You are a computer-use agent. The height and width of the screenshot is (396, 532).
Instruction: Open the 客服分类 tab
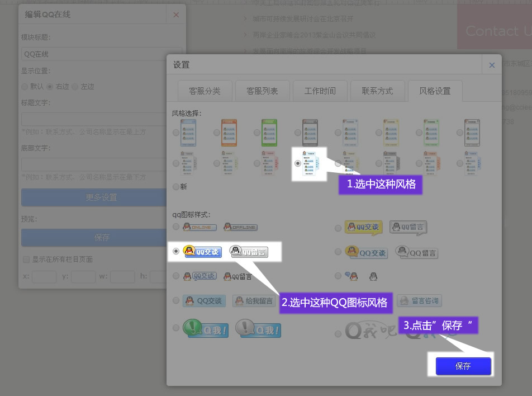pyautogui.click(x=205, y=91)
